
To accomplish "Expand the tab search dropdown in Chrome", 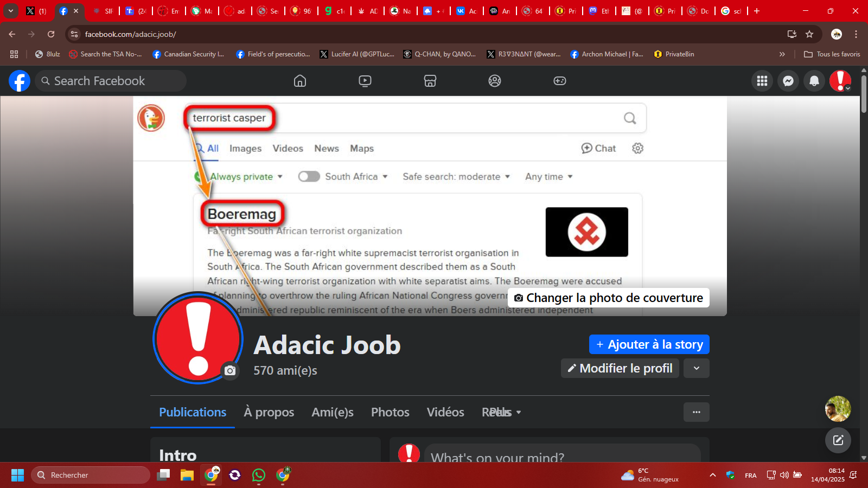I will 10,11.
